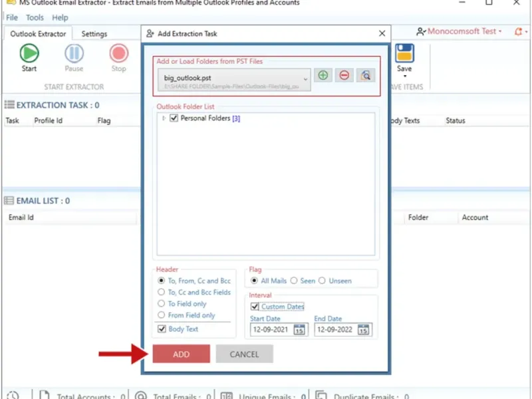Open the Save options dropdown arrow
The width and height of the screenshot is (532, 399).
[x=404, y=76]
